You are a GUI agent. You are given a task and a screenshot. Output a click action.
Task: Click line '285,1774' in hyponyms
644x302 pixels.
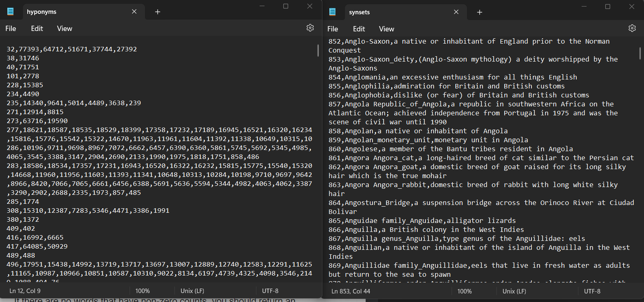coord(23,202)
